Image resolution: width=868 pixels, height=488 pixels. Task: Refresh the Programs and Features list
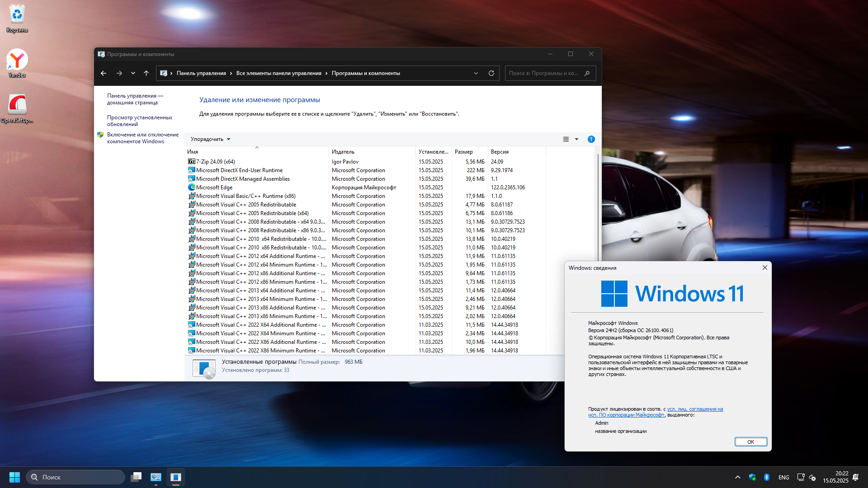pos(491,73)
